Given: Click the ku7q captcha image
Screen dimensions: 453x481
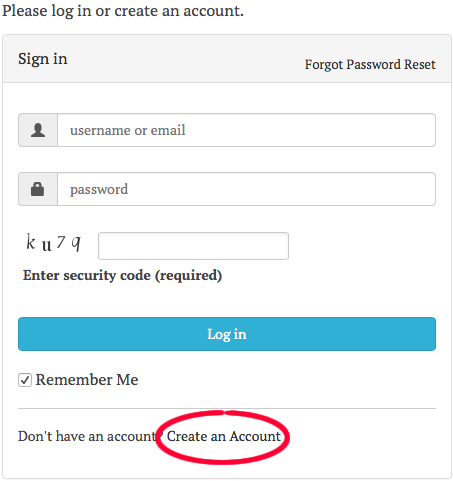Looking at the screenshot, I should 53,243.
